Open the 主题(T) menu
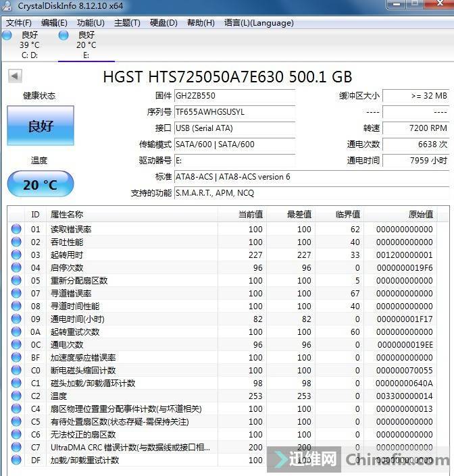The height and width of the screenshot is (476, 454). click(127, 23)
